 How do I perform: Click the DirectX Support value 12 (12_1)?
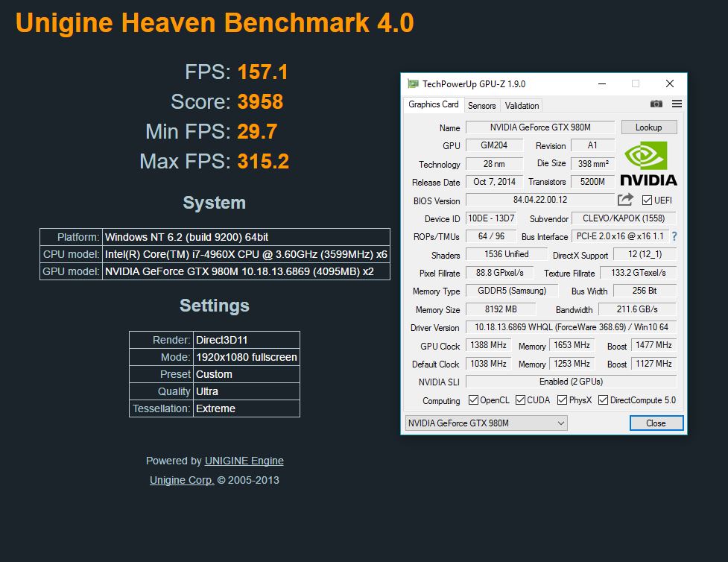645,254
